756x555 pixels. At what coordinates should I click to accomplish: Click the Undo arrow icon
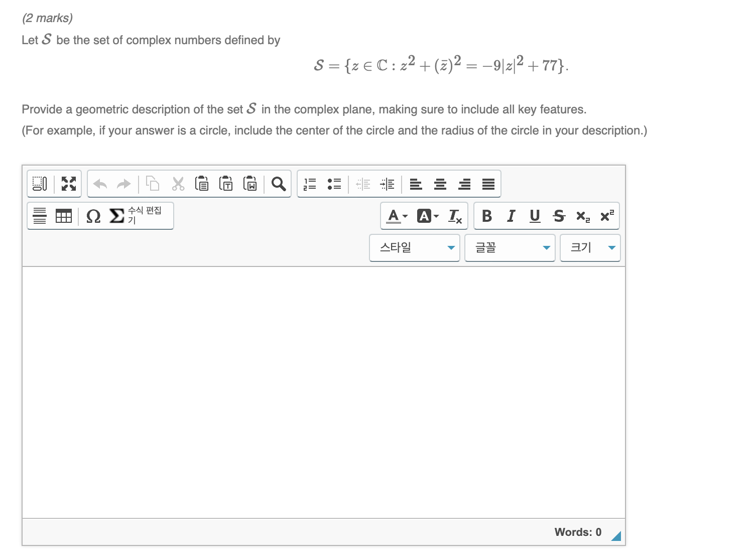tap(100, 184)
